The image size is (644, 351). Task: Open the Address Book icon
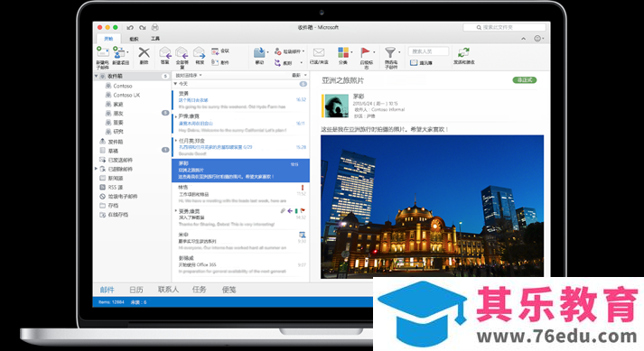pos(414,63)
